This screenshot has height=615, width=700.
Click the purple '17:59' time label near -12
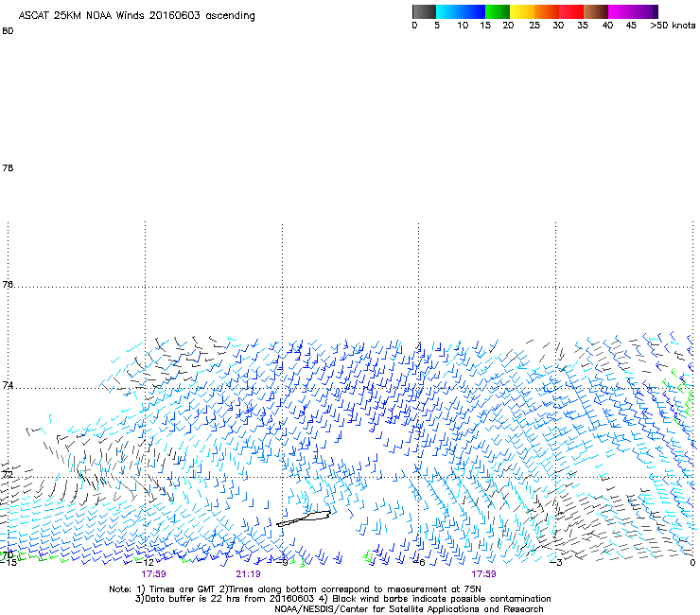153,574
